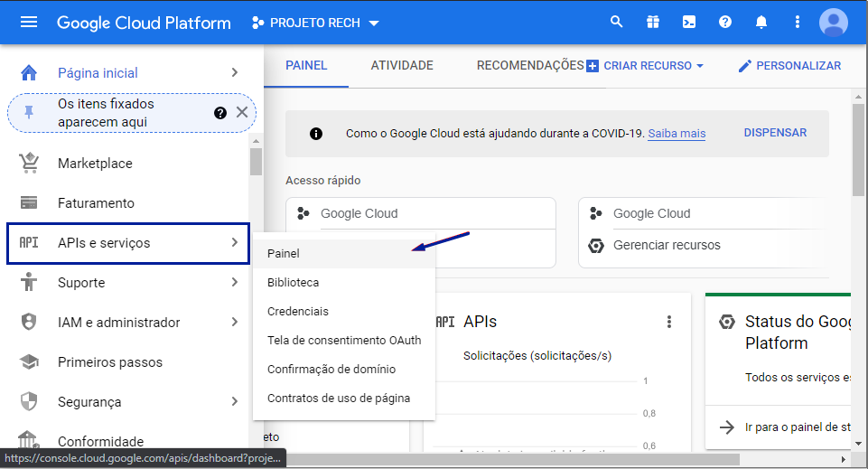The height and width of the screenshot is (469, 868).
Task: Switch to the ATIVIDADE tab
Action: (x=402, y=66)
